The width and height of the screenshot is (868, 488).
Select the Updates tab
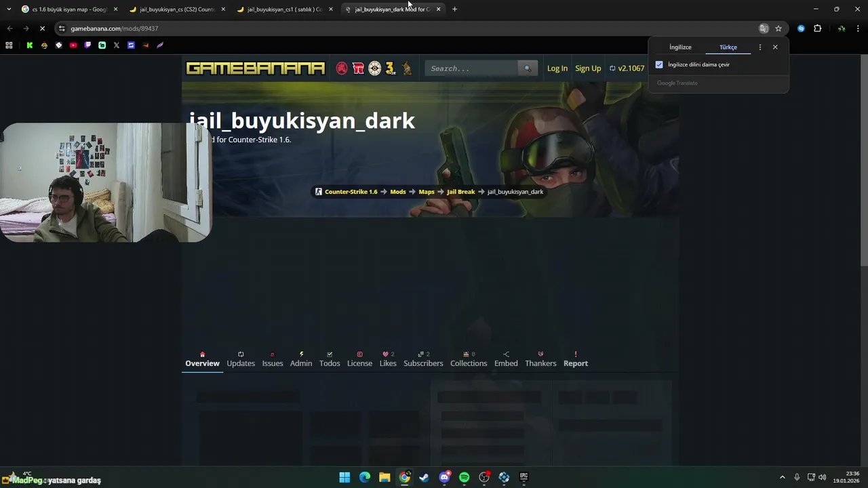click(x=241, y=359)
